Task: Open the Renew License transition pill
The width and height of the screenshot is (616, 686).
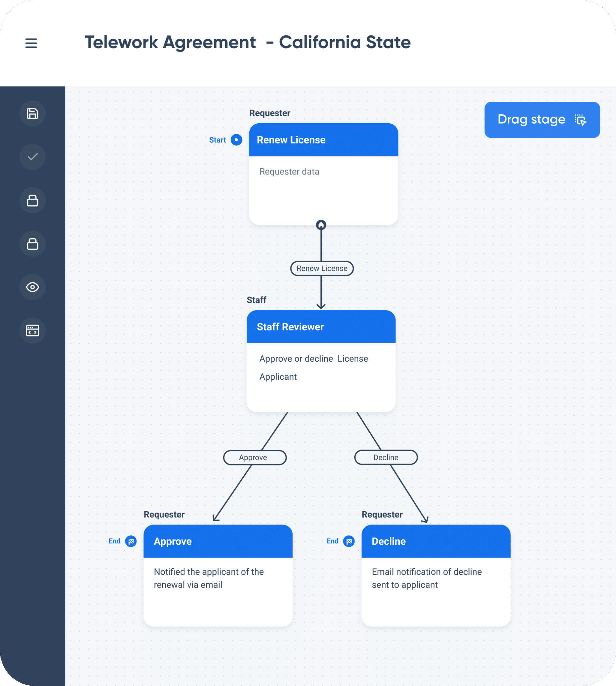Action: [321, 268]
